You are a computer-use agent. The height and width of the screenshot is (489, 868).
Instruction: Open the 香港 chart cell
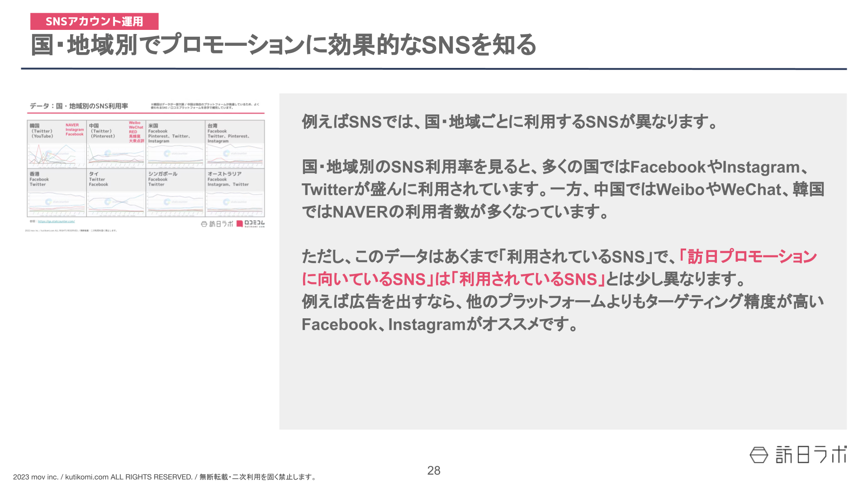coord(57,192)
